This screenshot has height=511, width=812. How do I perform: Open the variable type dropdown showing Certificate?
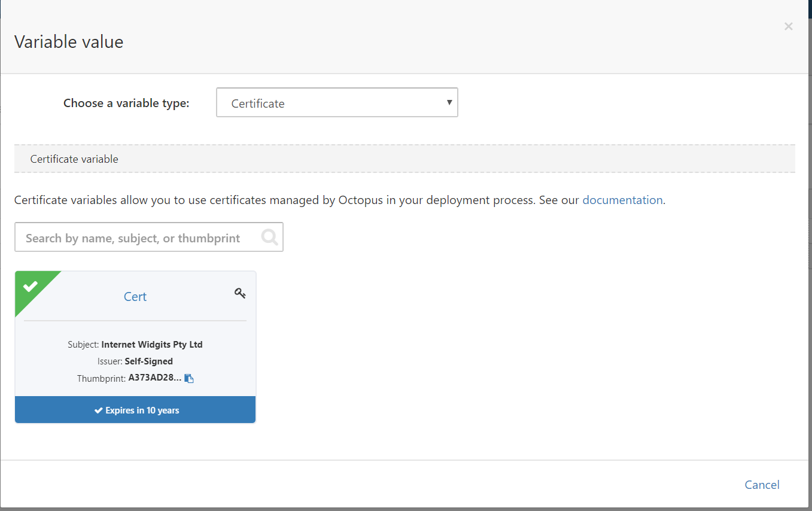coord(336,103)
